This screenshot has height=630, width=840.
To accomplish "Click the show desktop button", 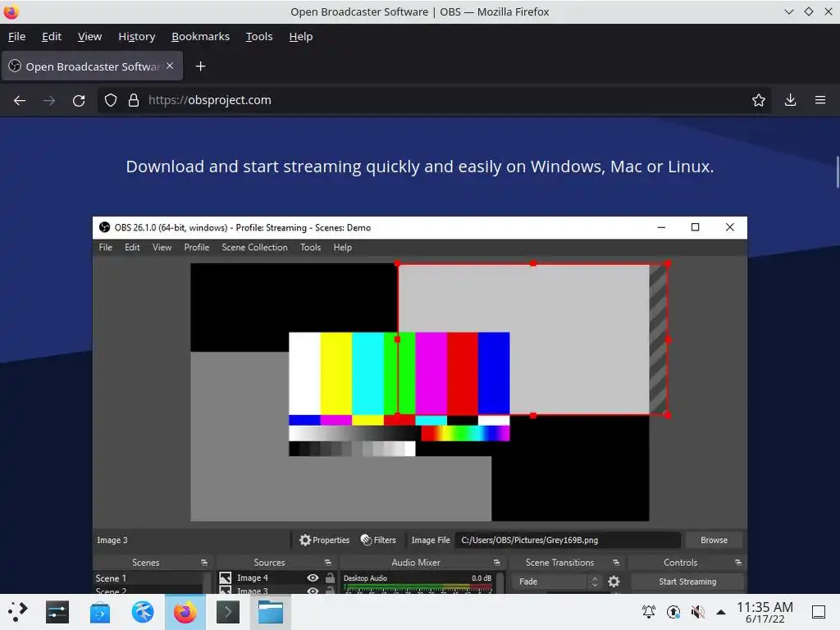I will pos(819,612).
